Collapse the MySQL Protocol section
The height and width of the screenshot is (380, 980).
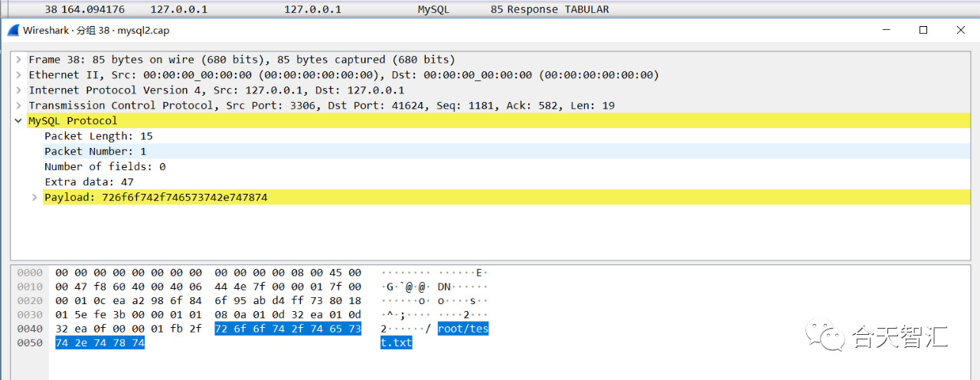pos(18,121)
